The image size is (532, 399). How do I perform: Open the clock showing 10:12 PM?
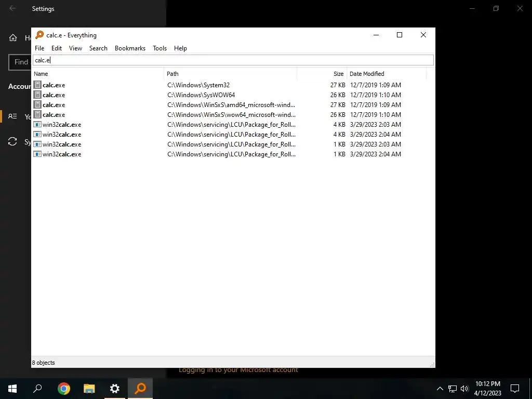coord(487,389)
